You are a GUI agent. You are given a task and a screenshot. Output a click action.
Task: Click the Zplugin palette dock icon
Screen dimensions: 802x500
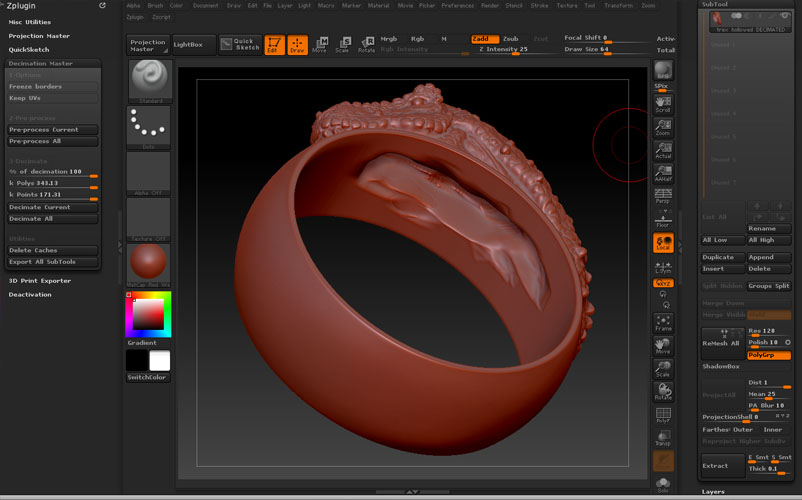point(102,6)
